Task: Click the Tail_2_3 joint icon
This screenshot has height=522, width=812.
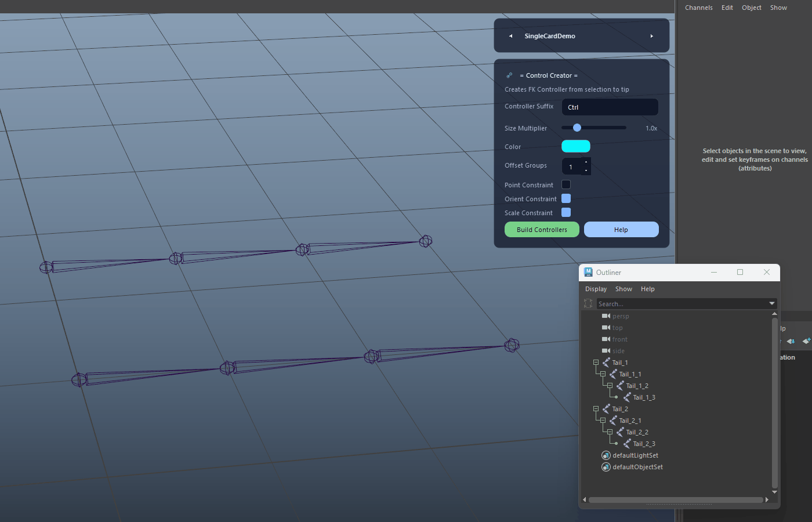Action: point(627,444)
